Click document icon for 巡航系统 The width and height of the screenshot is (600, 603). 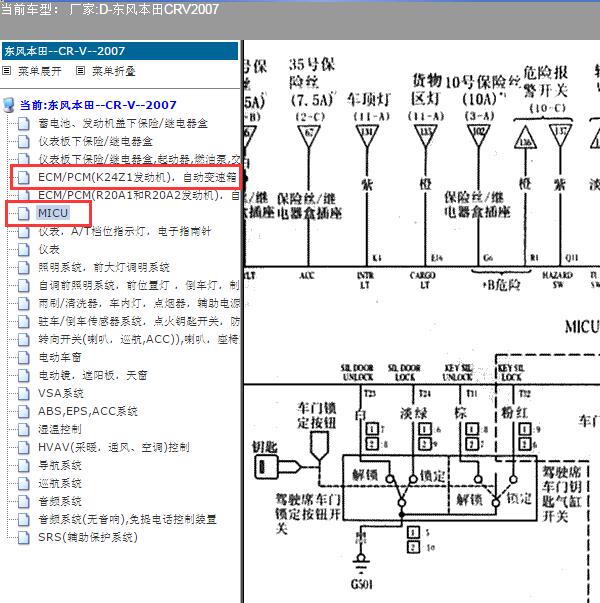click(23, 483)
